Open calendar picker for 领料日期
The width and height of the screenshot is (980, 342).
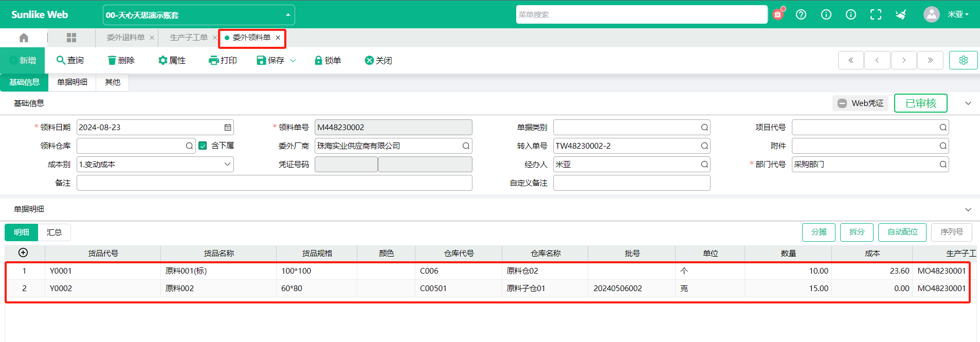coord(228,128)
